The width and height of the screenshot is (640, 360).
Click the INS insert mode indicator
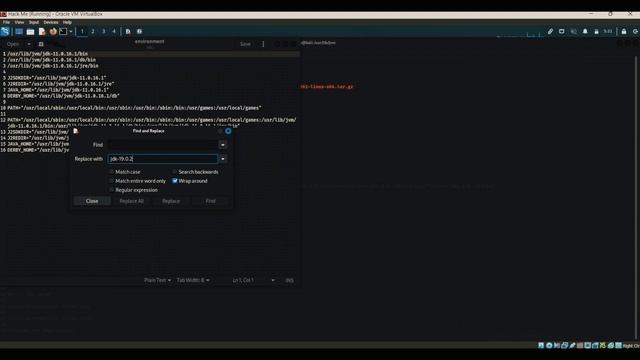pyautogui.click(x=289, y=280)
